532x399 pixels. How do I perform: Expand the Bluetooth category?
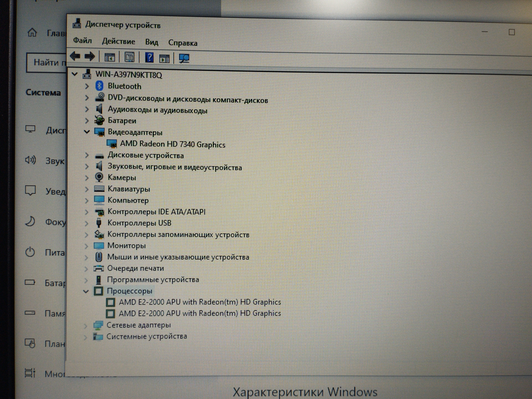(87, 86)
